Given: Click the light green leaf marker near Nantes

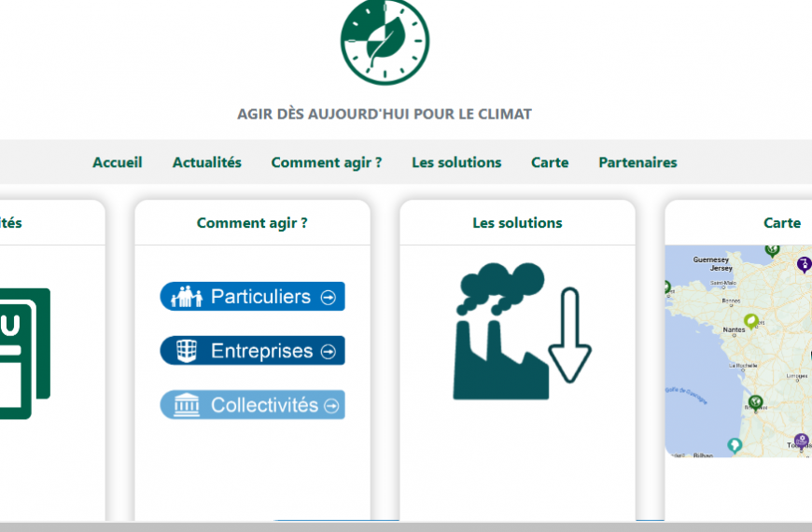Looking at the screenshot, I should [750, 322].
